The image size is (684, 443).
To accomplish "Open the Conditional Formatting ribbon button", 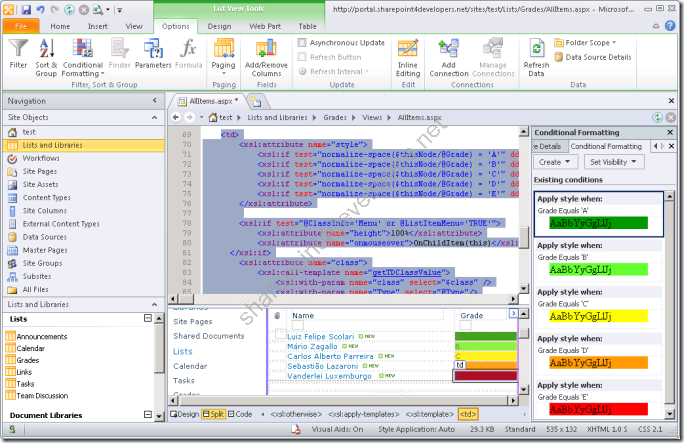I will (82, 58).
